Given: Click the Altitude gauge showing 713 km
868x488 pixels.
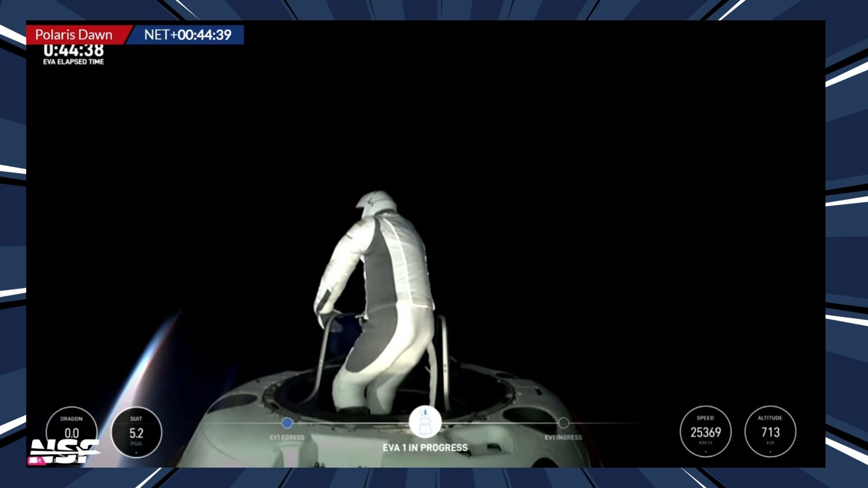Looking at the screenshot, I should point(770,432).
